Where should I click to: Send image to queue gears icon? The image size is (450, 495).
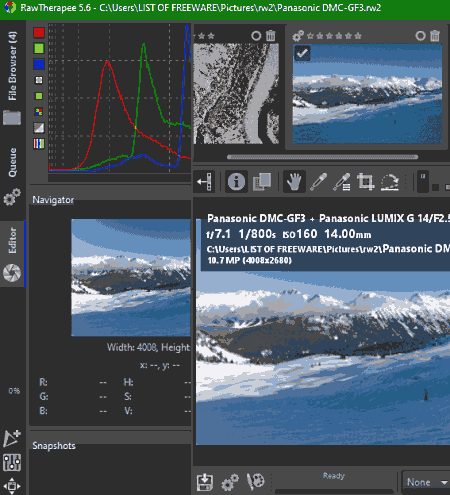tap(230, 482)
